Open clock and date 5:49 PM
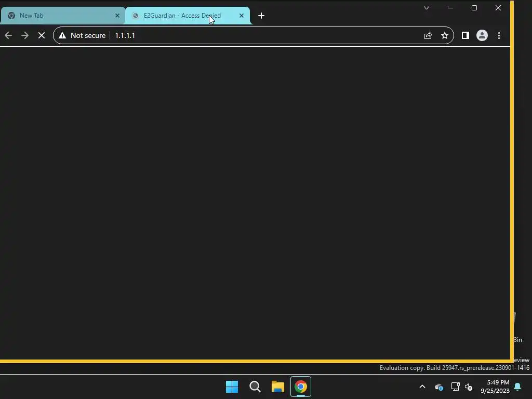Screen dimensions: 532x399 [x=495, y=387]
